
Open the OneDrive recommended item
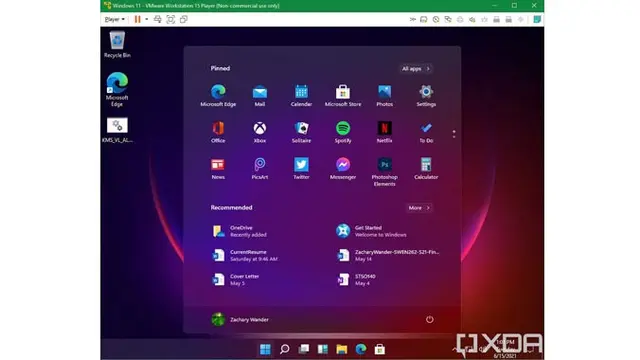240,231
